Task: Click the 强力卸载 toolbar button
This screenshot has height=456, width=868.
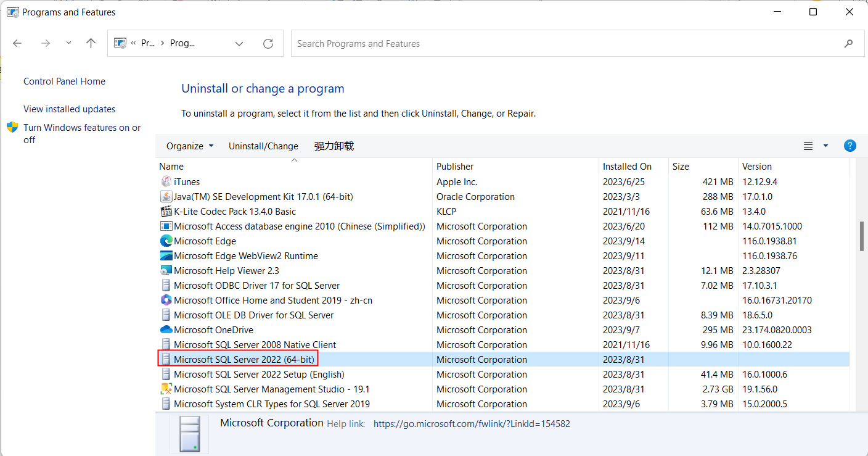Action: 334,146
